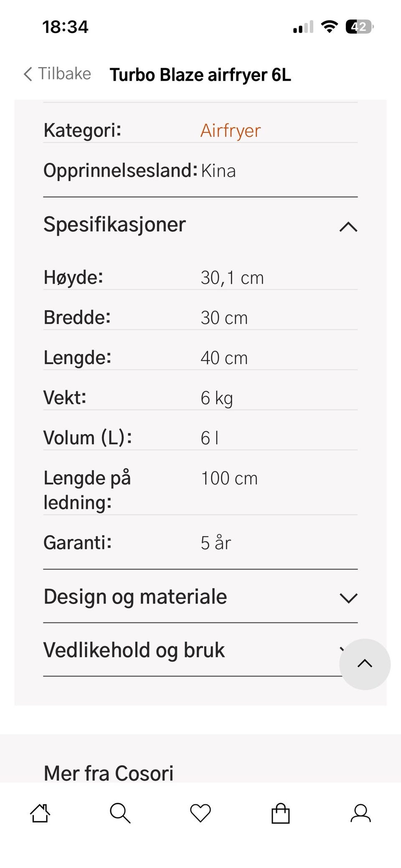The width and height of the screenshot is (401, 868).
Task: Tap the back chevron beside Tilbake
Action: (x=28, y=74)
